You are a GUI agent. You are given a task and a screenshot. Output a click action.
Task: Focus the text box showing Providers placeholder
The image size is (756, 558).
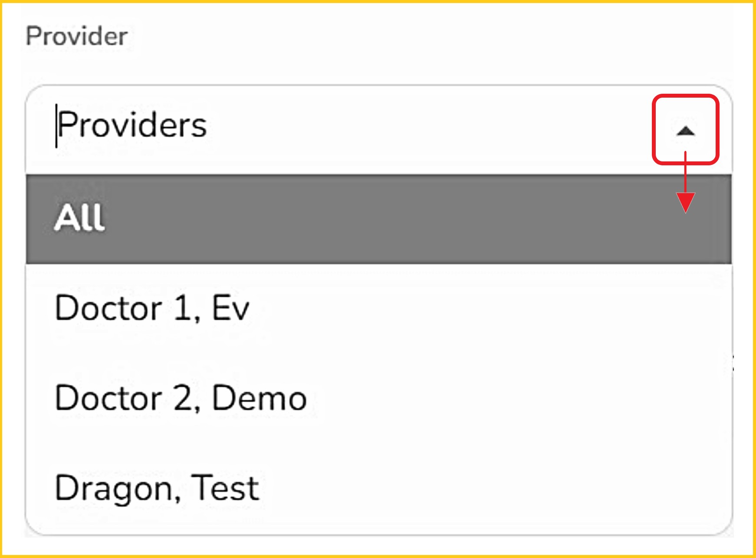click(304, 126)
